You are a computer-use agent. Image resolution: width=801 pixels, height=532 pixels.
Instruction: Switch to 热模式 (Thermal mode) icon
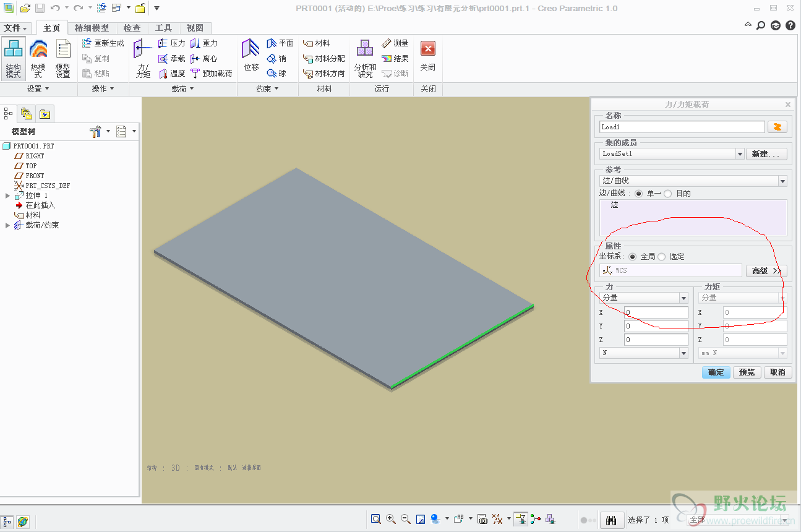coord(38,58)
